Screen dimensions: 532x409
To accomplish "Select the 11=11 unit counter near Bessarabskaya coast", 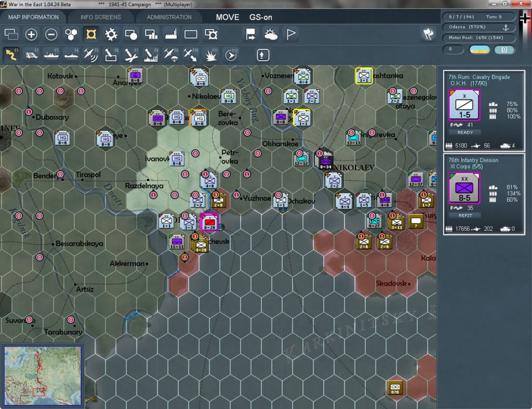I will point(177,242).
